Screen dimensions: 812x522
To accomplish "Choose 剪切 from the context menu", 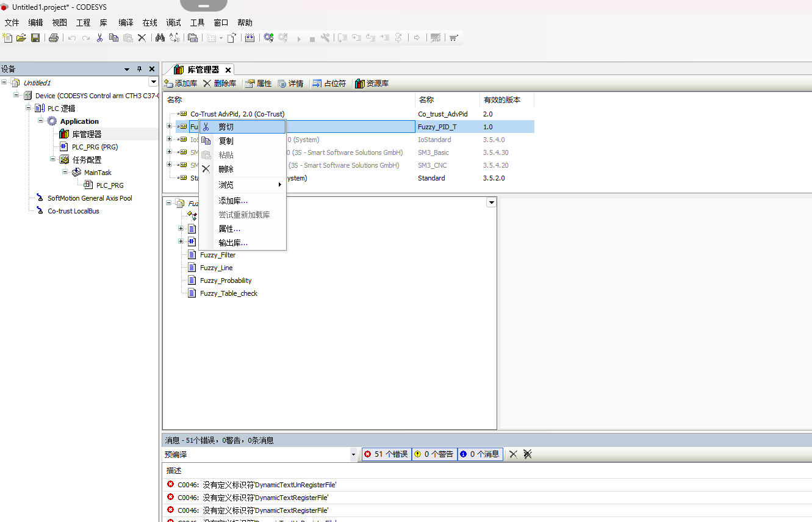I will click(x=243, y=127).
